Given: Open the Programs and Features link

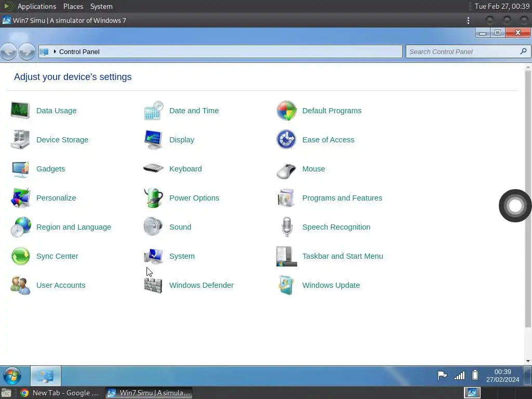Looking at the screenshot, I should tap(342, 198).
